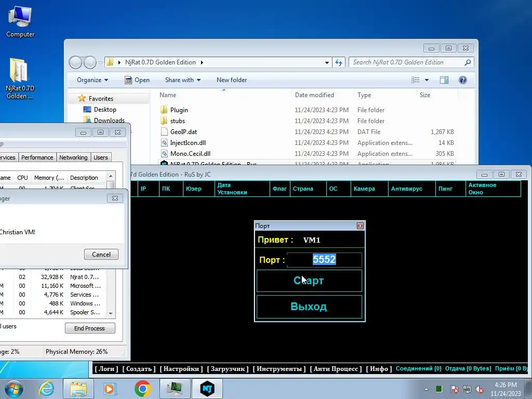Screen dimensions: 532x399
Task: Open the Создать menu in NjRat
Action: 139,369
